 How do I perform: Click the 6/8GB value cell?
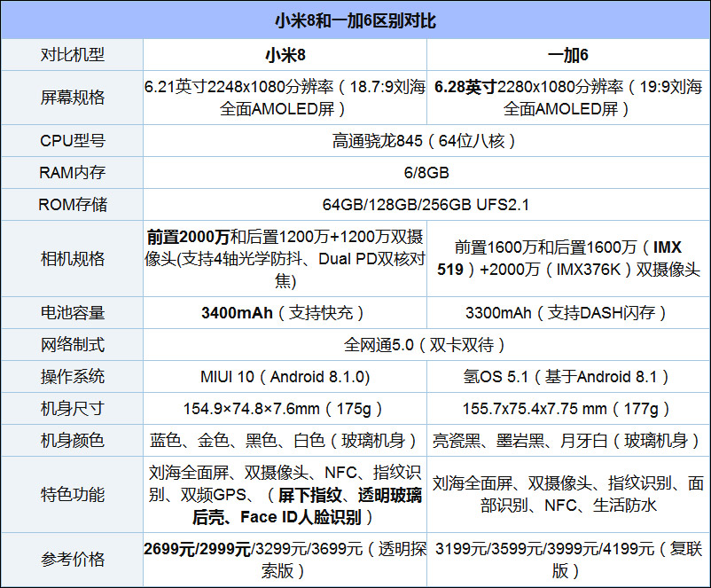(x=426, y=172)
